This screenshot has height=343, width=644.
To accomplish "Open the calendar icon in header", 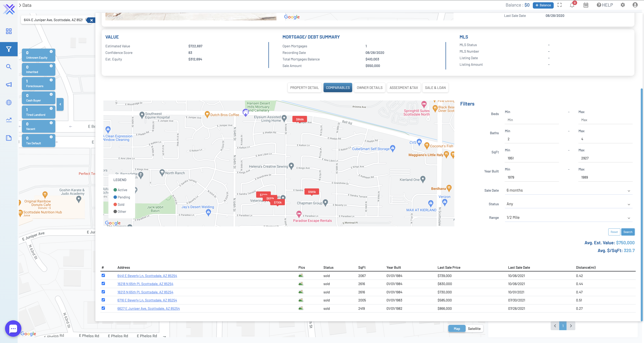I will (x=586, y=5).
